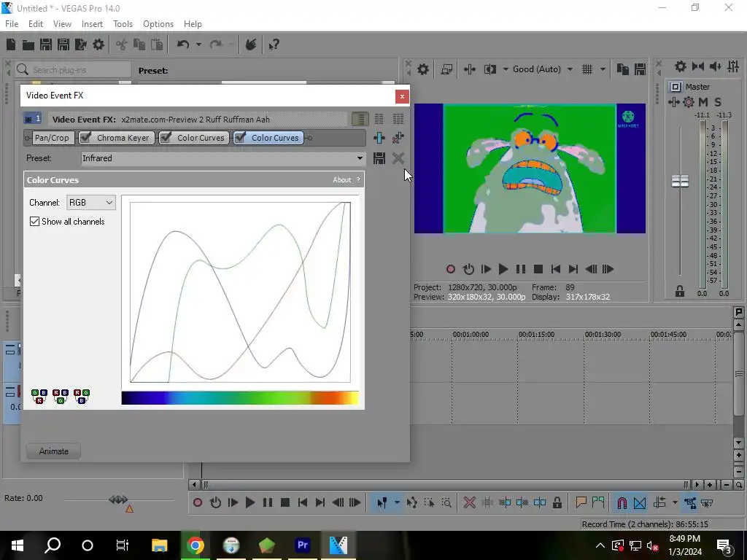Image resolution: width=747 pixels, height=560 pixels.
Task: Open the Tools menu
Action: [123, 24]
